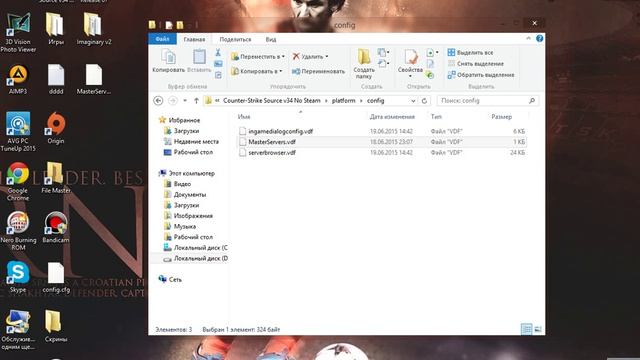The image size is (640, 360).
Task: Open Музыка folder in sidebar
Action: coord(184,227)
